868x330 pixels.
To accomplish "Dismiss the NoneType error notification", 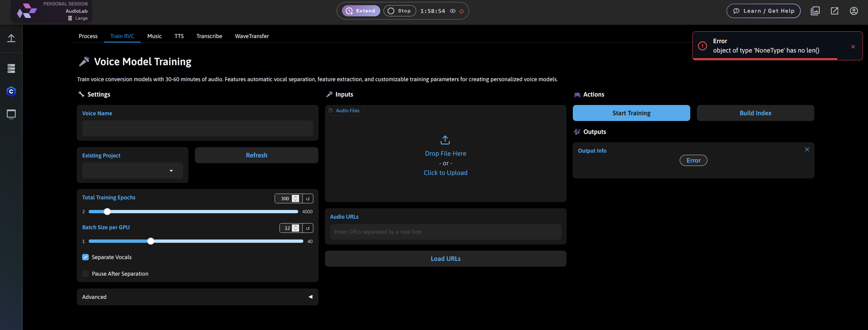I will click(x=853, y=47).
